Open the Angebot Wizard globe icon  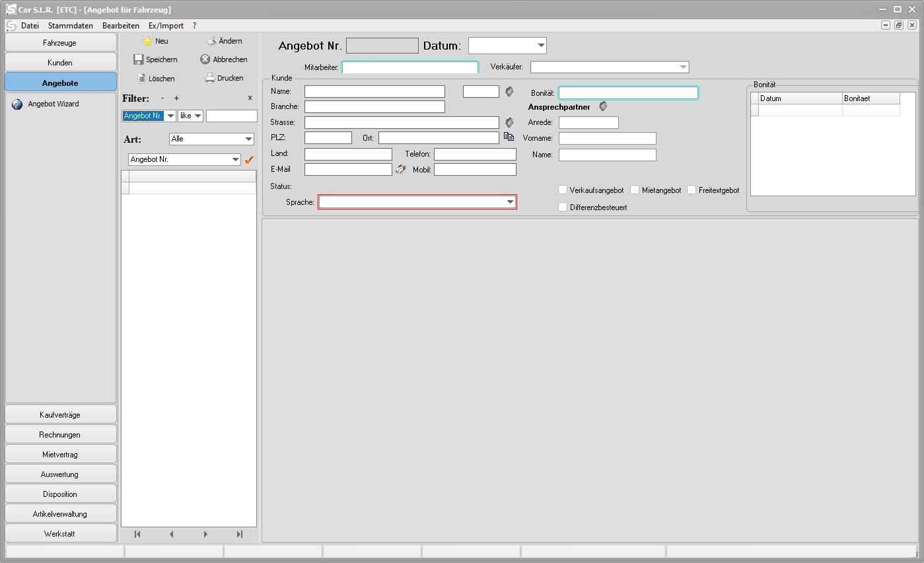[17, 104]
